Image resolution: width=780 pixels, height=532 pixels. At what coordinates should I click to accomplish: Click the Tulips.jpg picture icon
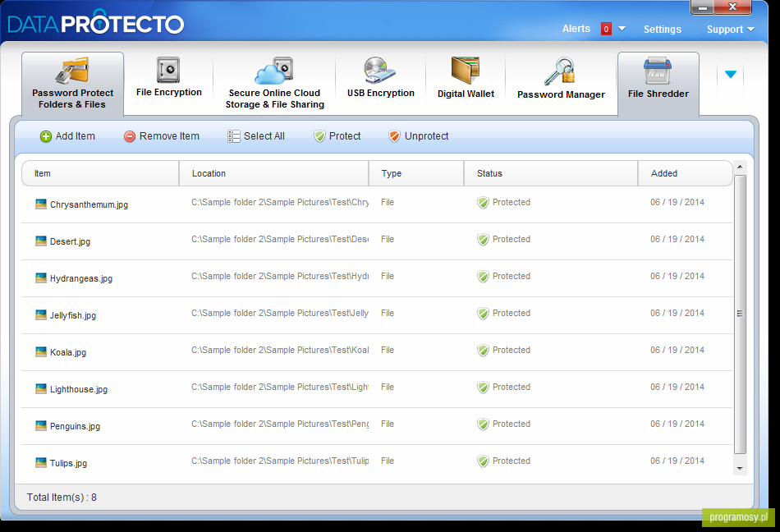[41, 463]
